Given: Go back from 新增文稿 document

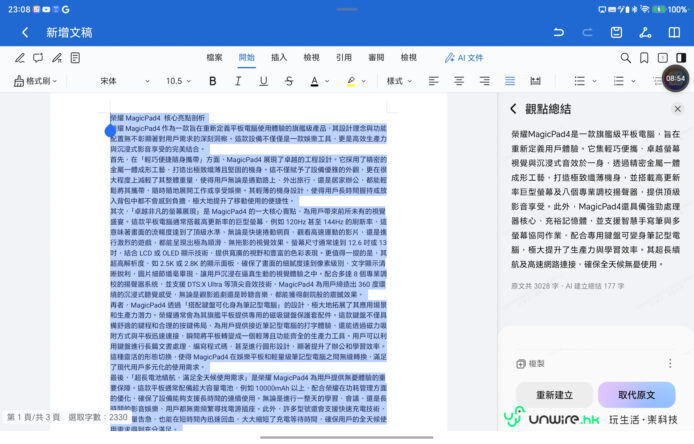Looking at the screenshot, I should click(25, 32).
